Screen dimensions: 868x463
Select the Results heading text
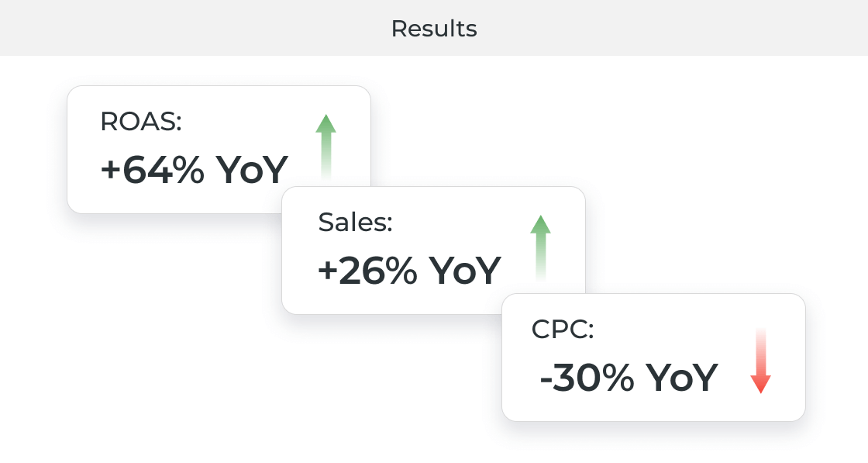pos(434,29)
